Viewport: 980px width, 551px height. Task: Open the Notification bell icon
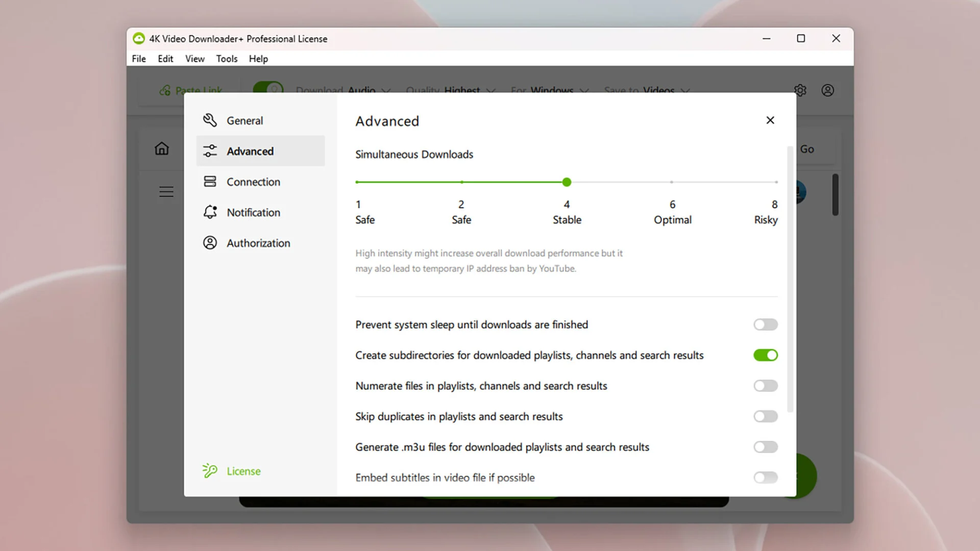[210, 212]
